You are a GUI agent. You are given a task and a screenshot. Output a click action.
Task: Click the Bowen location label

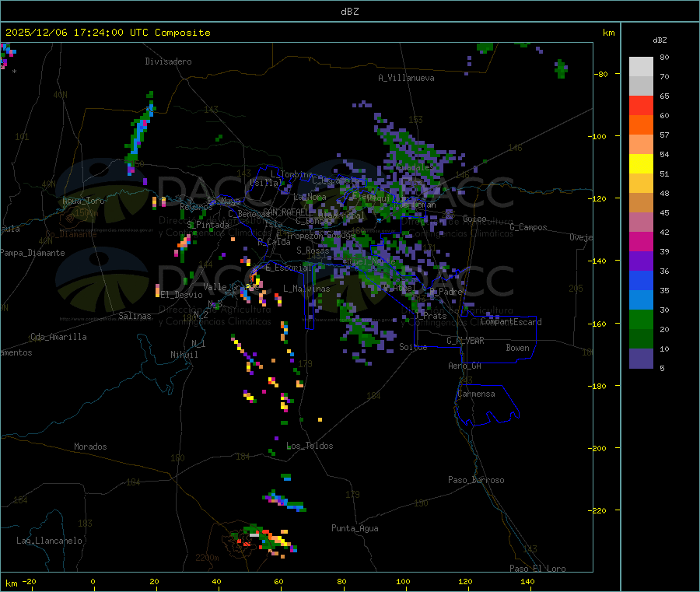coord(518,348)
